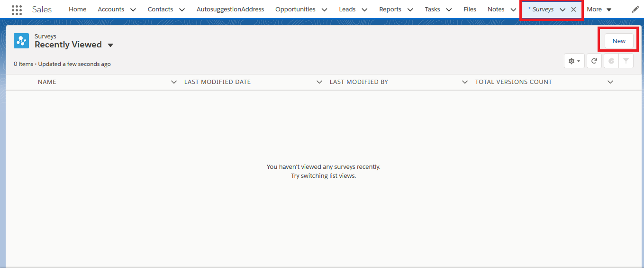
Task: Open LAST MODIFIED DATE column chevron
Action: [x=319, y=82]
